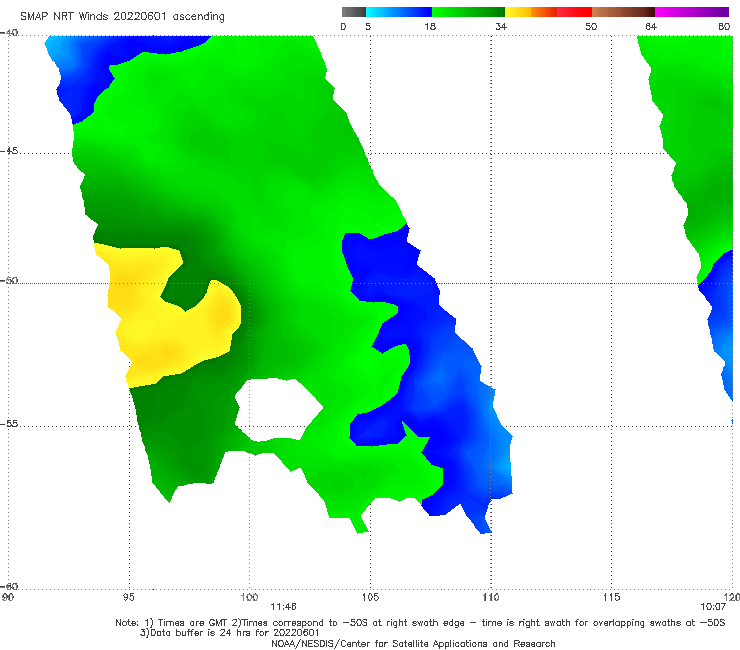Click the gray segment of the color scale
Viewport: 740px width, 650px height.
coord(353,12)
